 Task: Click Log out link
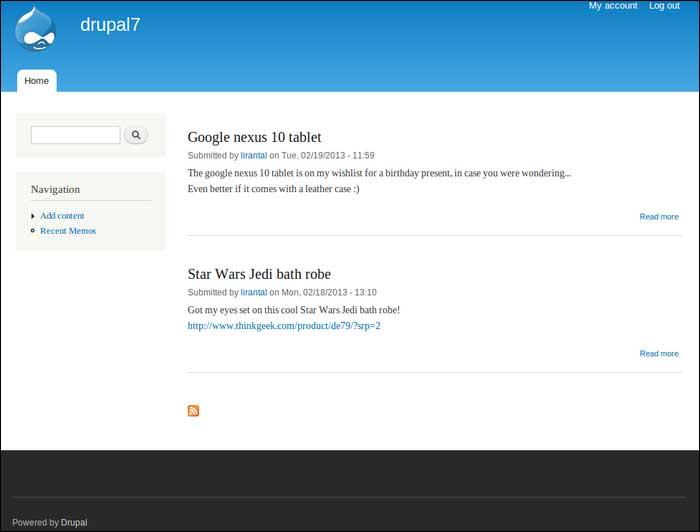(664, 6)
